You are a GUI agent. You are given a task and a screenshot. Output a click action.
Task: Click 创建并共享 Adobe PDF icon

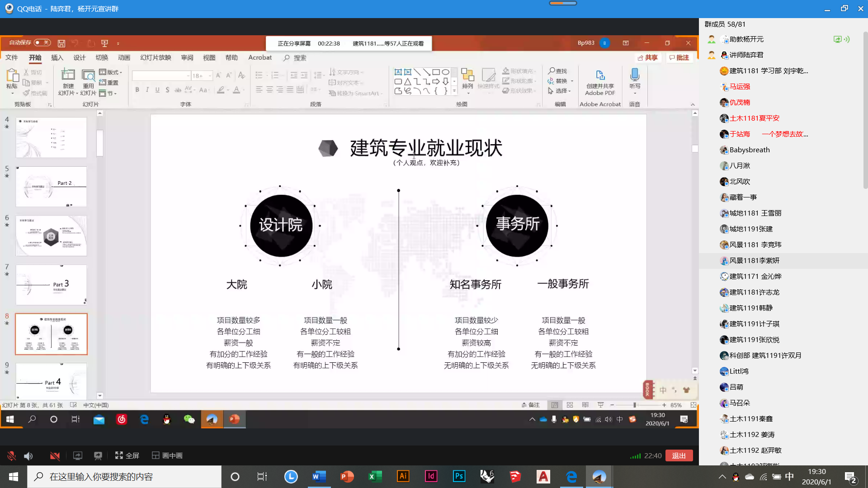600,75
